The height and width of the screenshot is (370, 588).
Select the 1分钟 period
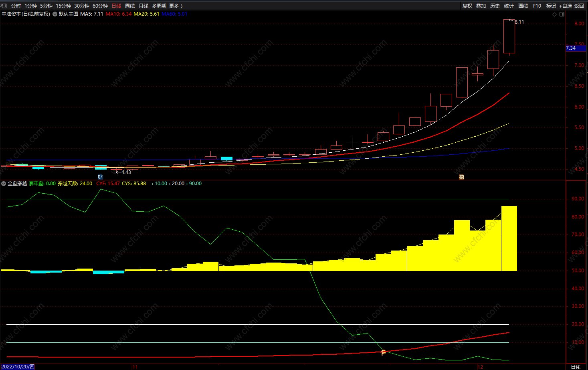[30, 6]
